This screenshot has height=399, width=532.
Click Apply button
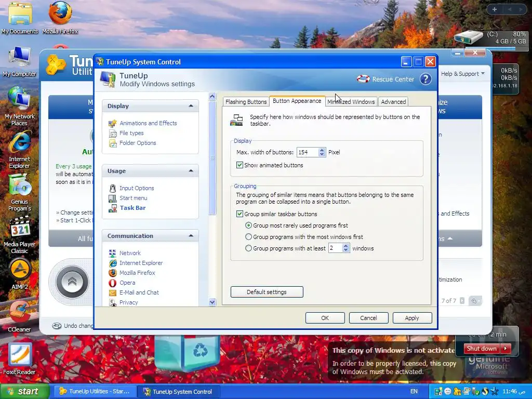[412, 318]
